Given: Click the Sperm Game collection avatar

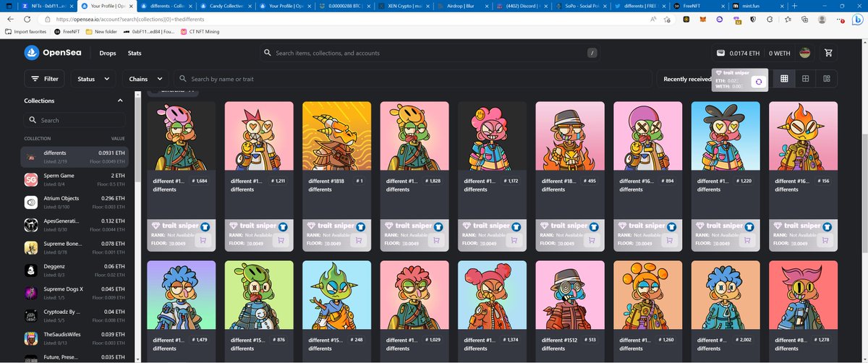Looking at the screenshot, I should click(x=31, y=179).
